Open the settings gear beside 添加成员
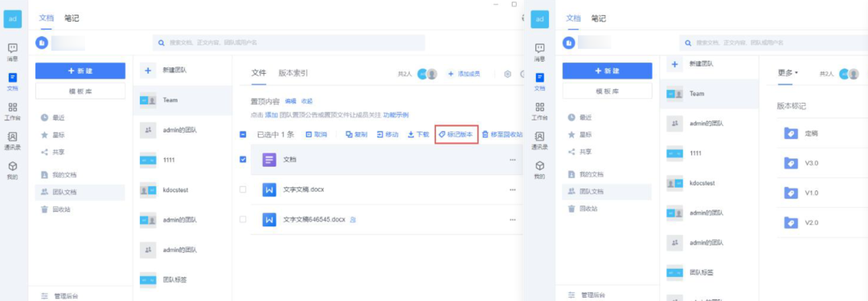The image size is (868, 301). click(508, 74)
